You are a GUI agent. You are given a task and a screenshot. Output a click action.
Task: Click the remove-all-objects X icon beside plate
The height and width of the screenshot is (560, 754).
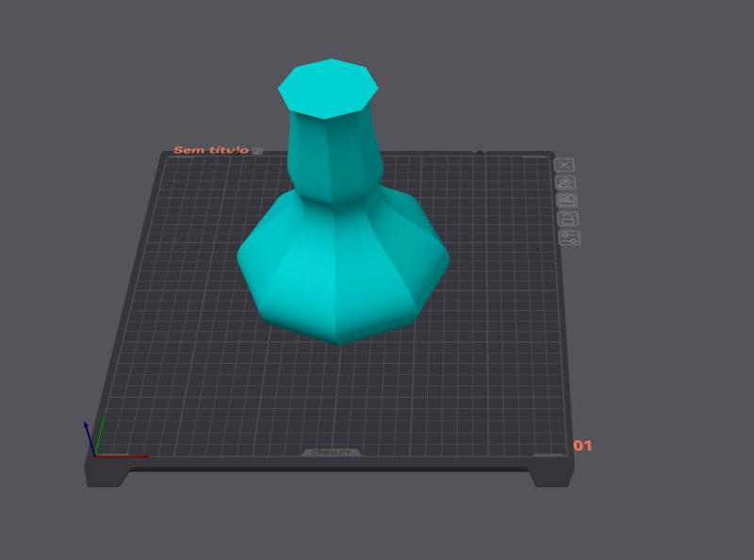pyautogui.click(x=564, y=165)
